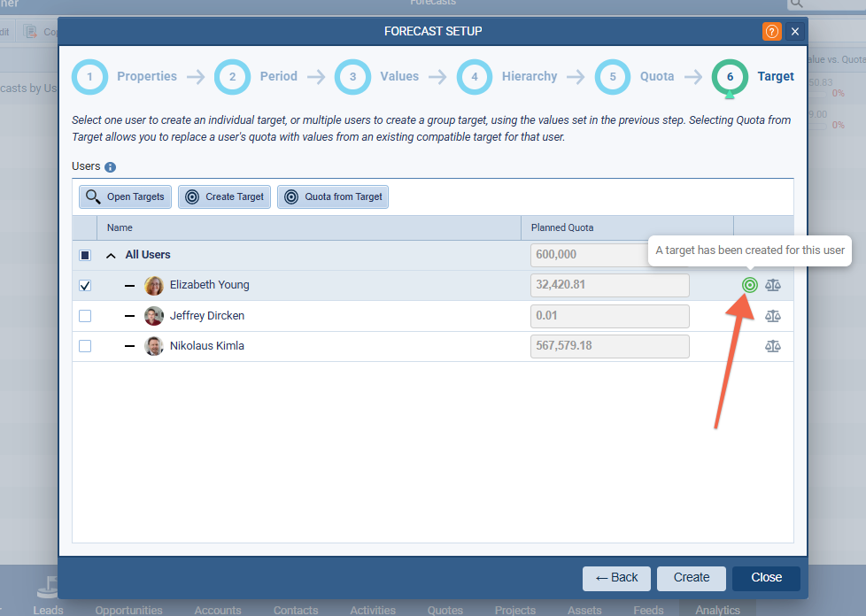The width and height of the screenshot is (866, 616).
Task: Click the Back button
Action: point(616,578)
